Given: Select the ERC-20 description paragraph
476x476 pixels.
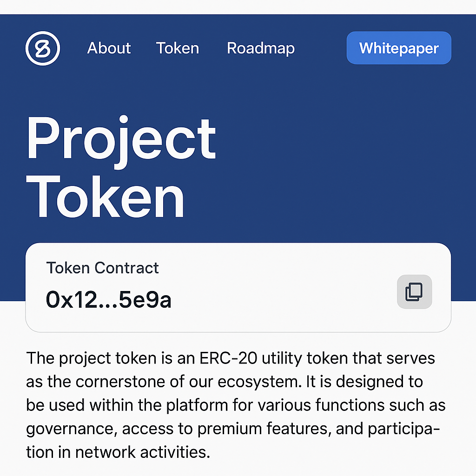Looking at the screenshot, I should (x=232, y=404).
